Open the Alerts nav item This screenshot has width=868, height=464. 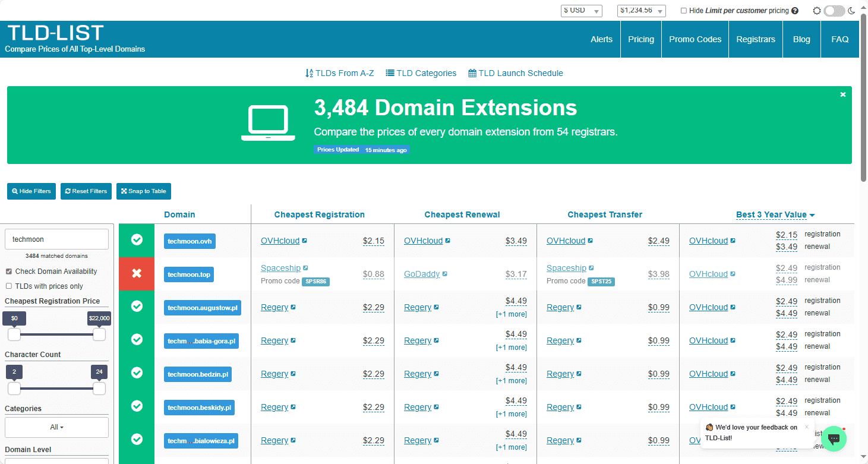[601, 39]
